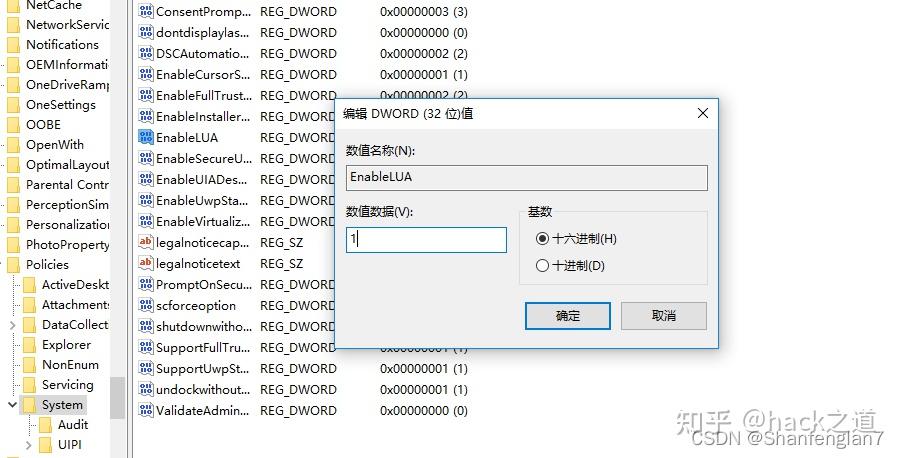Select the Explorer key in the tree

coord(66,345)
